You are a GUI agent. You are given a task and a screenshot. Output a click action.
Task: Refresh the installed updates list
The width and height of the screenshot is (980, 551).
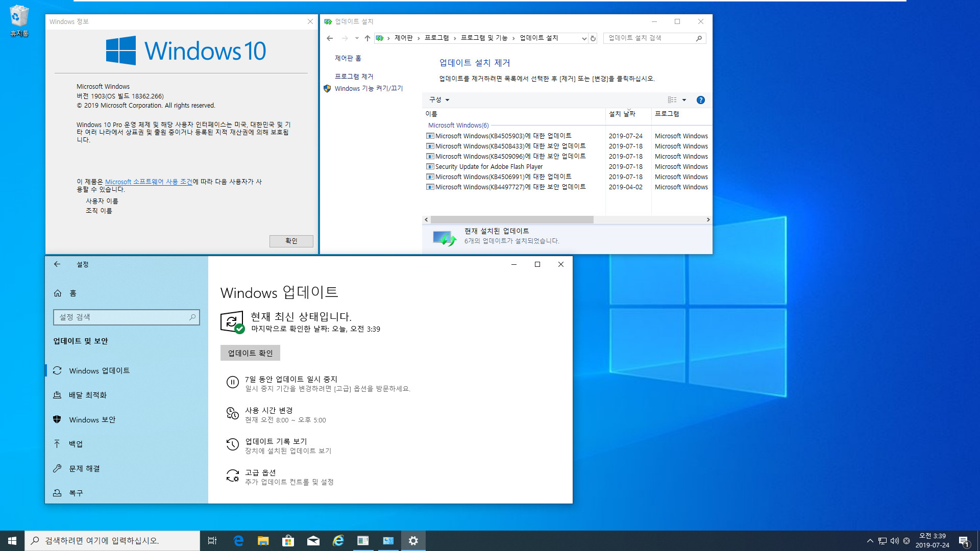coord(593,38)
